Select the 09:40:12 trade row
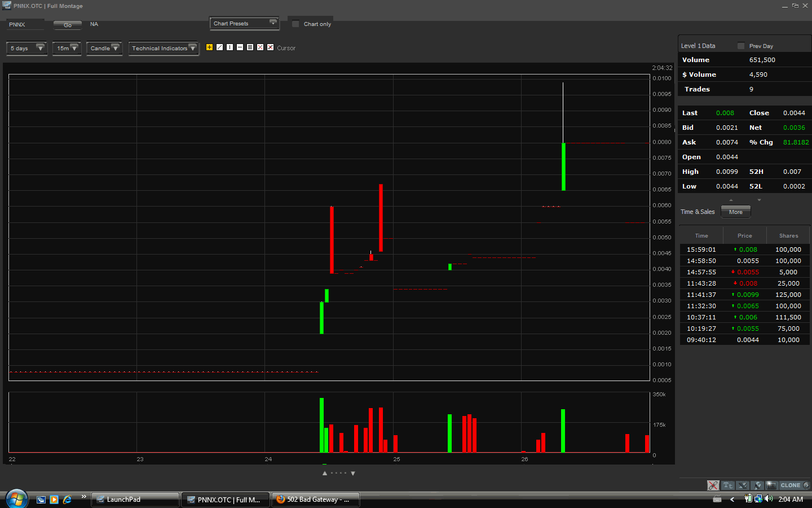This screenshot has height=508, width=812. click(x=744, y=340)
